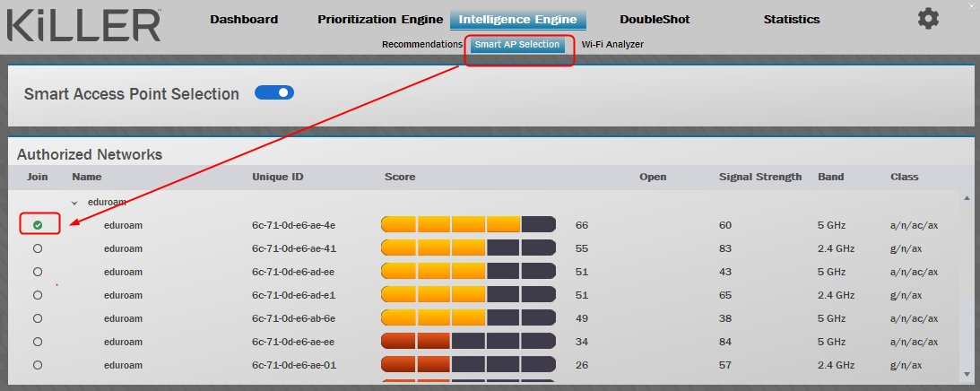Click Band value for 6c-71-0d-e6-ae-41

[x=837, y=248]
